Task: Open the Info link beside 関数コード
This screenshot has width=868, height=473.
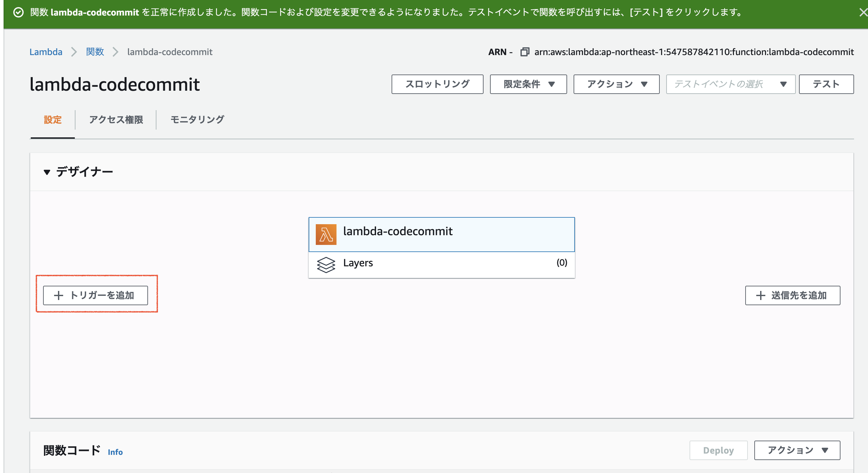Action: pyautogui.click(x=115, y=452)
